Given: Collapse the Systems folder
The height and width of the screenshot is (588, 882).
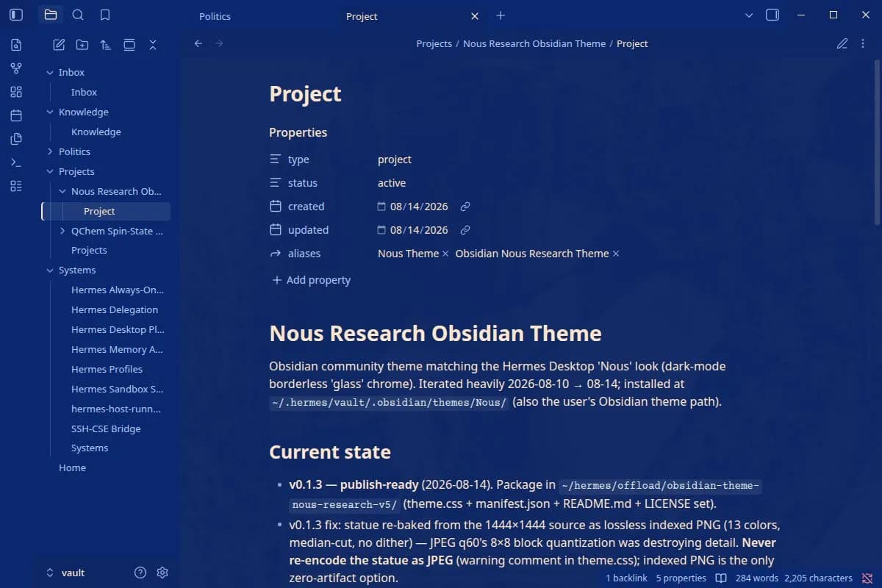Looking at the screenshot, I should pos(50,270).
